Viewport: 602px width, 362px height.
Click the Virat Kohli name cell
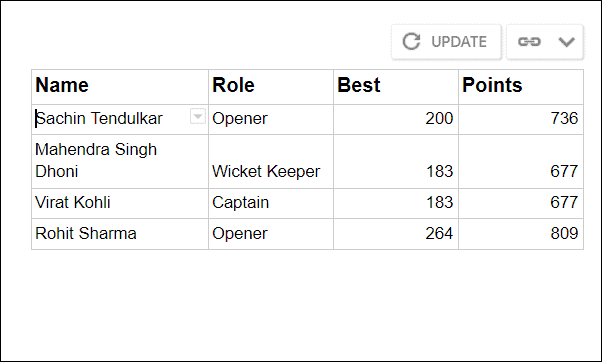tap(120, 203)
